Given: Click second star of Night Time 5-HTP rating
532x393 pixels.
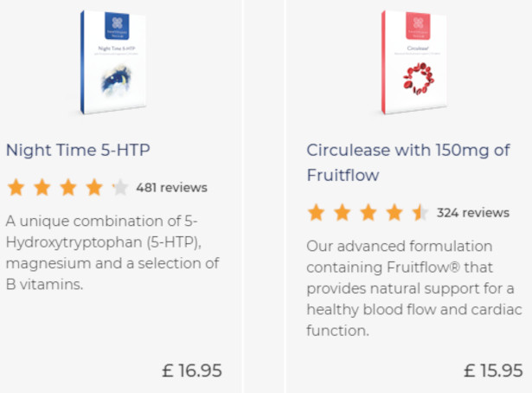Looking at the screenshot, I should (x=42, y=187).
